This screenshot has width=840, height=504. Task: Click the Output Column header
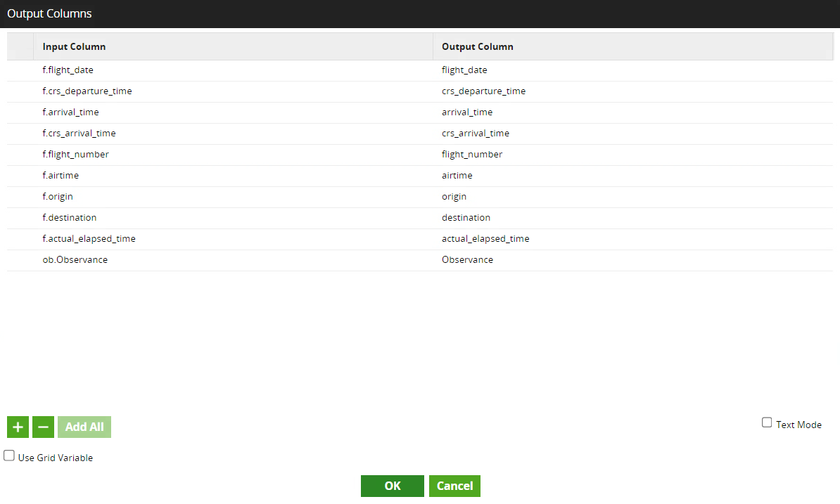point(477,47)
